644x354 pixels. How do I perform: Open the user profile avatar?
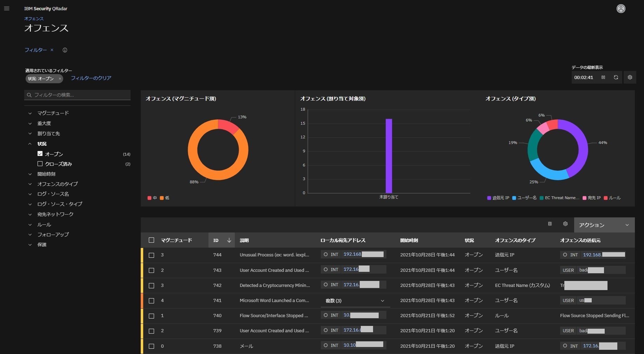(x=621, y=9)
